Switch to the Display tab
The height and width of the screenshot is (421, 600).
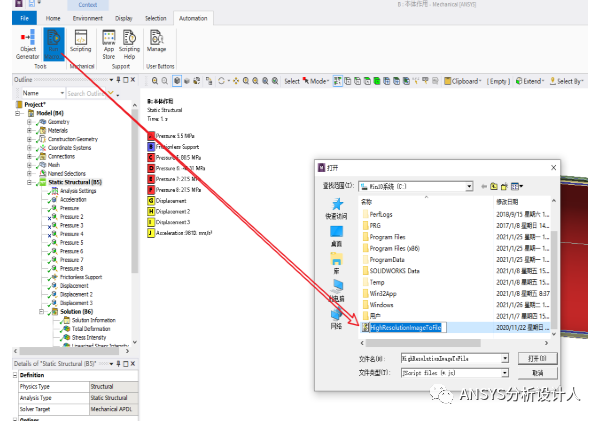coord(124,18)
